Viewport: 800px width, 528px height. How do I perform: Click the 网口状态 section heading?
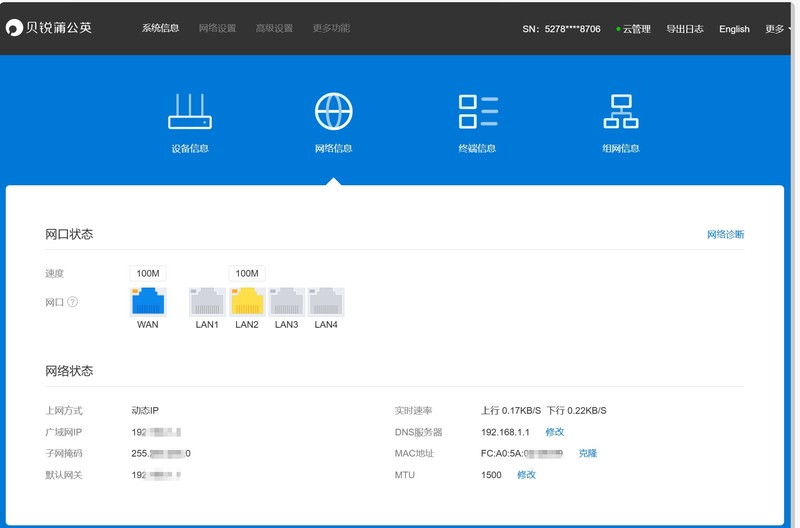pos(69,234)
